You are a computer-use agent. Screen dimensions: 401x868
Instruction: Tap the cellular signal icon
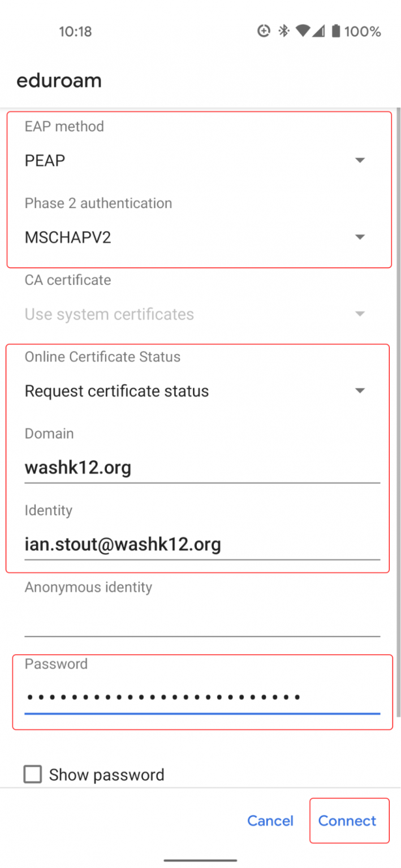[x=318, y=31]
